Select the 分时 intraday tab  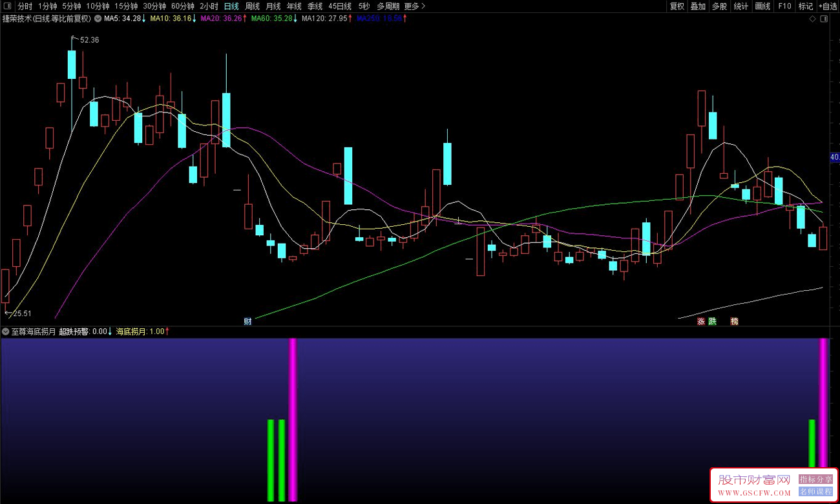[25, 6]
